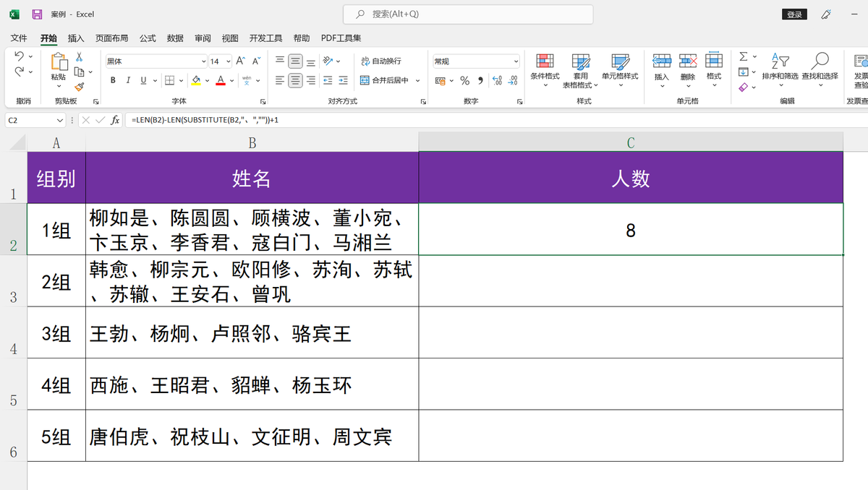Apply percent style format
868x490 pixels.
464,80
